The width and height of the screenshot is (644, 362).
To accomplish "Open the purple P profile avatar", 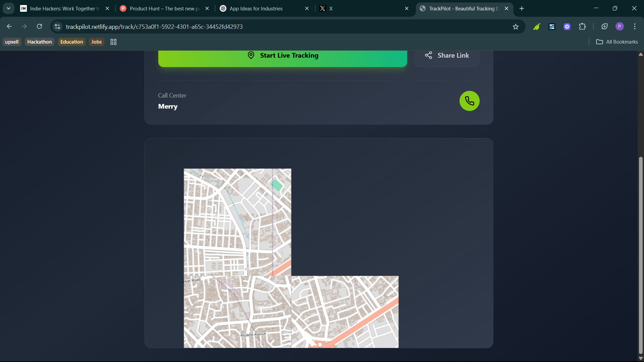I will point(620,26).
